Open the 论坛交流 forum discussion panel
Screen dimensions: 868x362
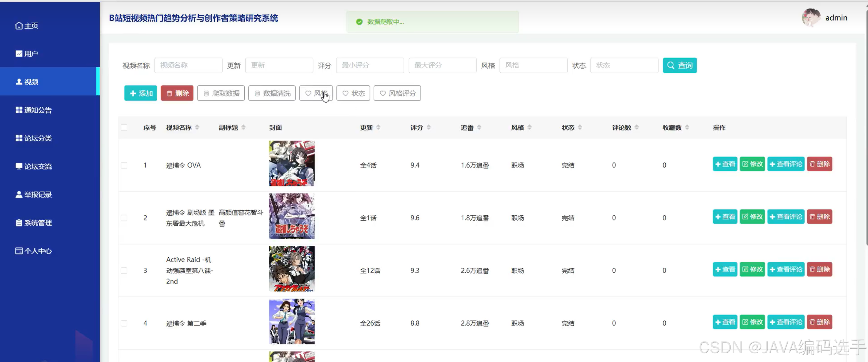[33, 166]
